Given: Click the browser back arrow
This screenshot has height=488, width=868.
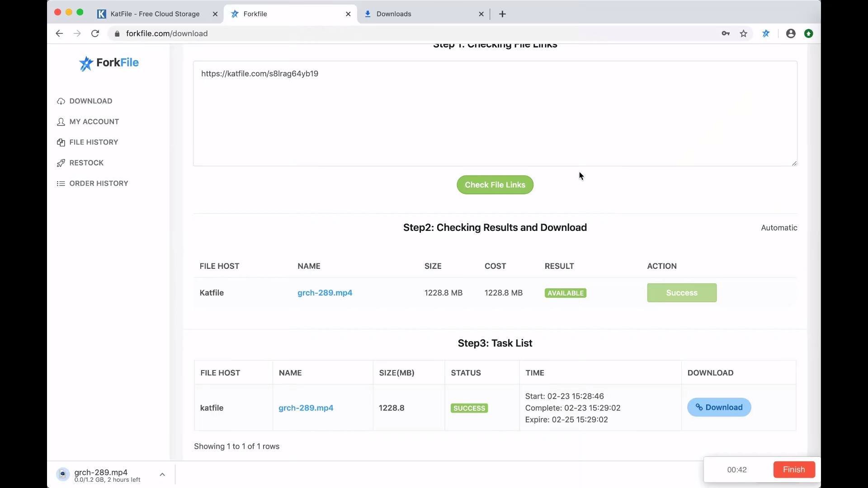Looking at the screenshot, I should point(59,33).
